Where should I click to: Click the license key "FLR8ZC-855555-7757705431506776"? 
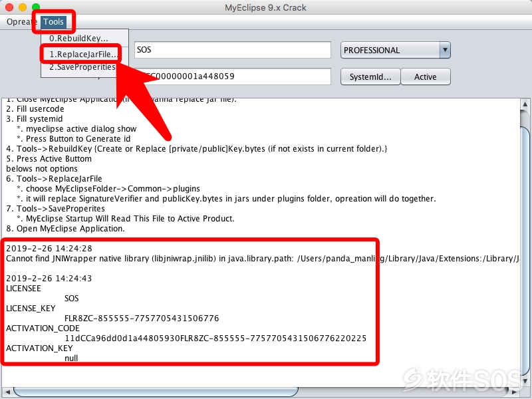(142, 319)
